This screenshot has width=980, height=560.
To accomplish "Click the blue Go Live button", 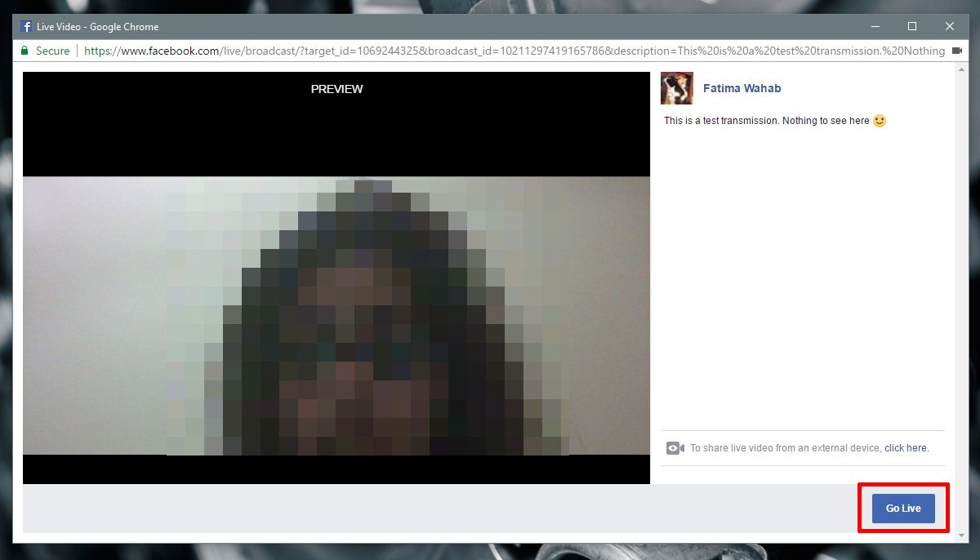I will (903, 508).
